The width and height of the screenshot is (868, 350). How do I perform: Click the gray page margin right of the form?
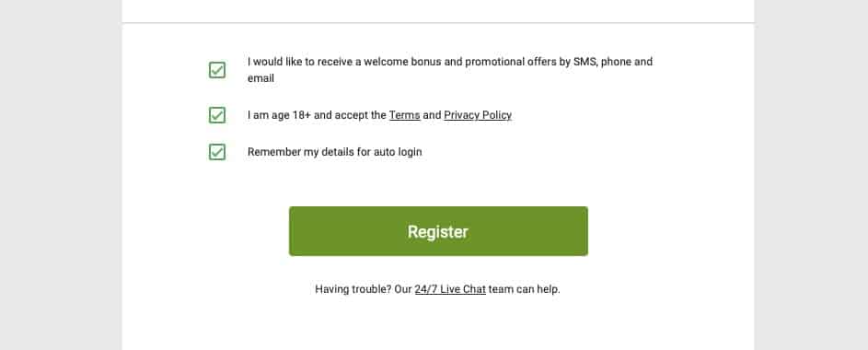coord(811,175)
